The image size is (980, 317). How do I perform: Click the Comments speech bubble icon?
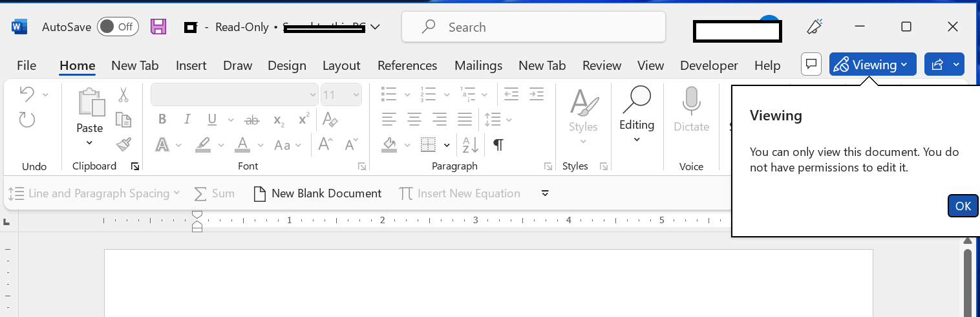[x=811, y=65]
